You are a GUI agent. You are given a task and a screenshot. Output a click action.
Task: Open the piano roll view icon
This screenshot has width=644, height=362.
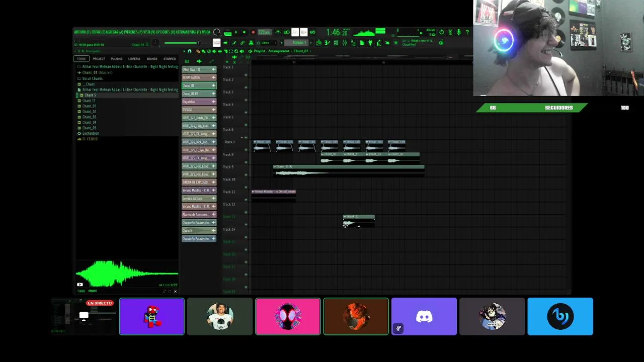(326, 43)
